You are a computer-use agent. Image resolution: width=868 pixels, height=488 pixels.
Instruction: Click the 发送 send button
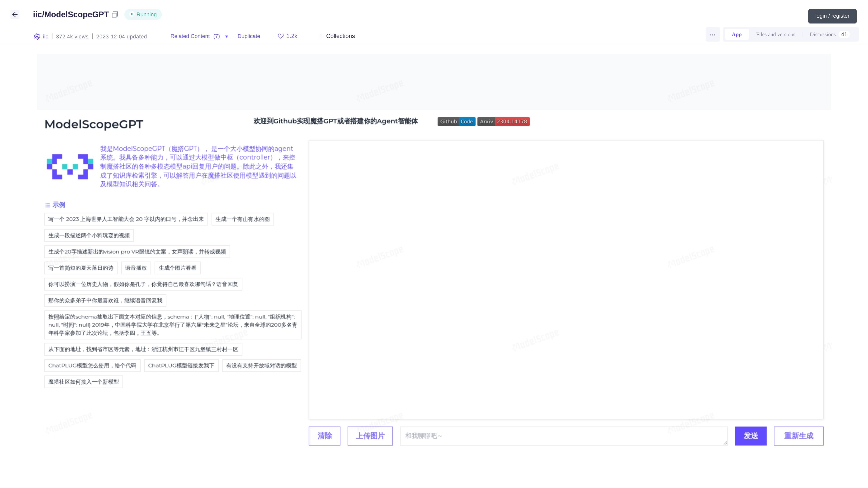751,436
